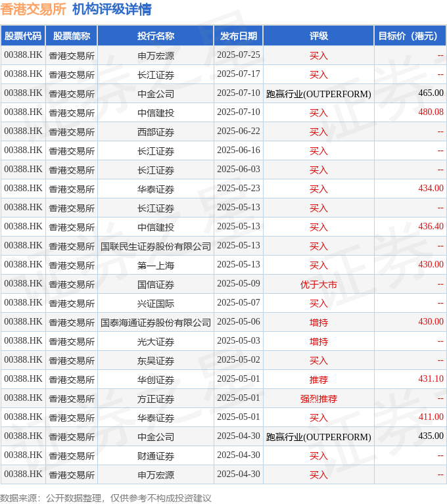The height and width of the screenshot is (504, 447).
Task: Click the 430.00 price in 第一上海 row
Action: pyautogui.click(x=431, y=264)
